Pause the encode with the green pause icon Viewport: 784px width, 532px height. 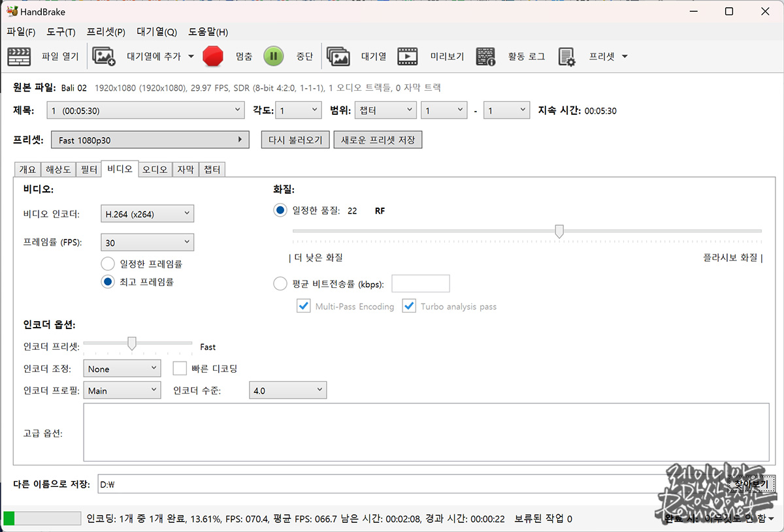click(x=273, y=56)
